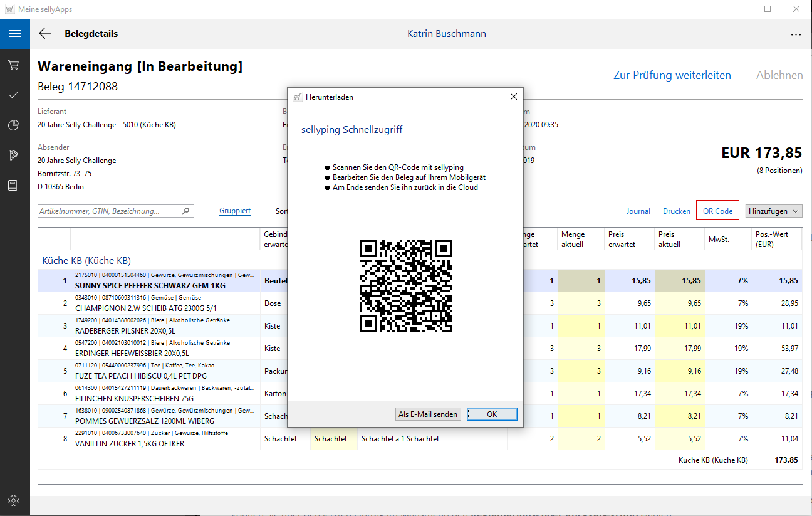The width and height of the screenshot is (812, 516).
Task: Close the Herunterladen dialog
Action: [x=513, y=97]
